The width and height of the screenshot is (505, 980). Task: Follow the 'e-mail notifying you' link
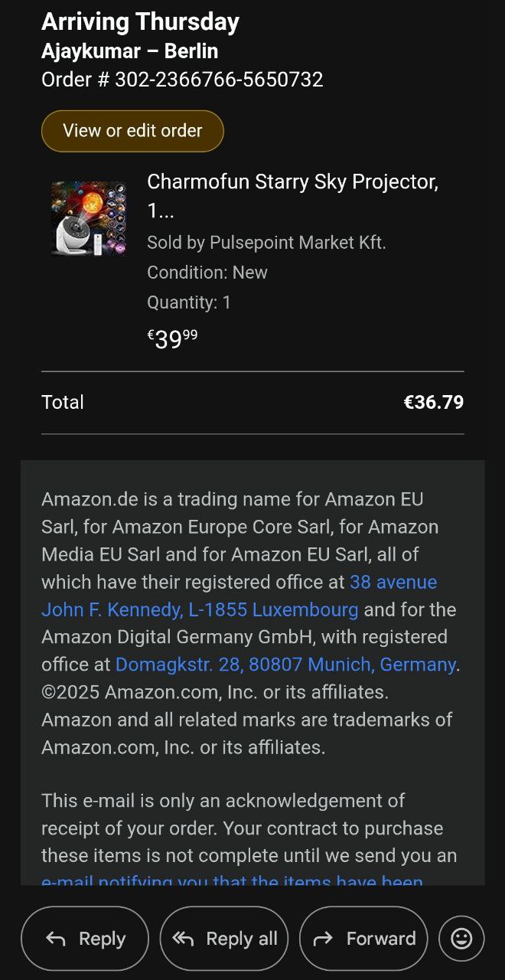tap(232, 880)
